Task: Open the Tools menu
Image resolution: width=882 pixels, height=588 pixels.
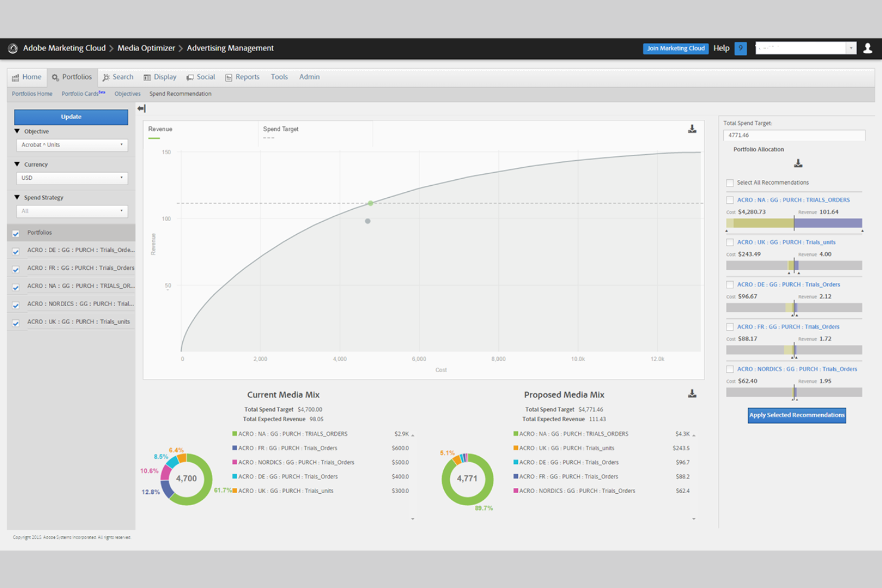Action: (x=279, y=77)
